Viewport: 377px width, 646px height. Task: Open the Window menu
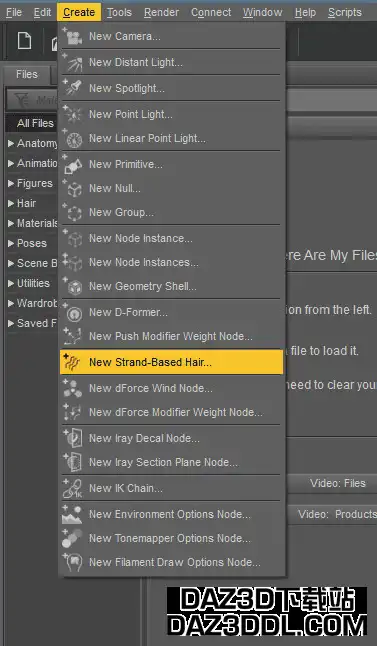pyautogui.click(x=262, y=12)
